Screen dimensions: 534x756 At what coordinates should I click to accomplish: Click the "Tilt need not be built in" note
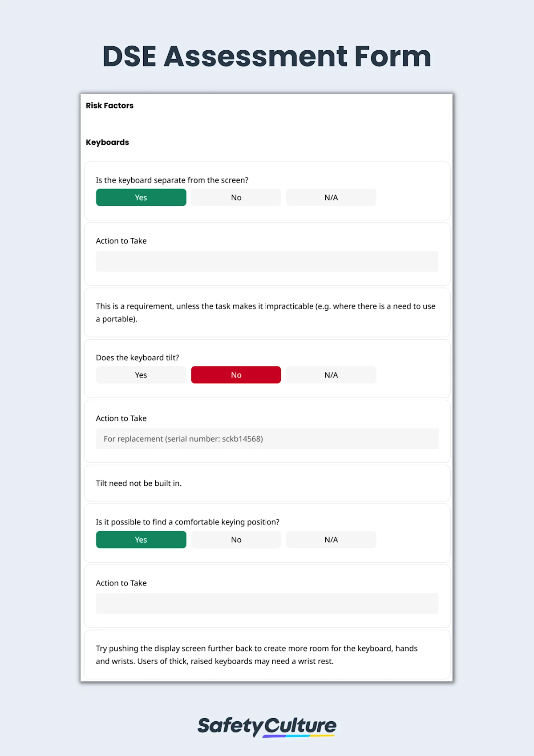click(x=139, y=483)
